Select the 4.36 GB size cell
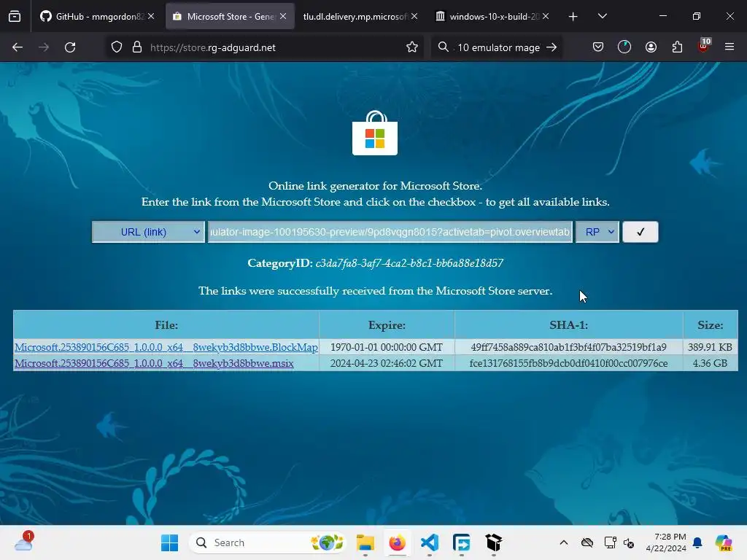 (710, 363)
